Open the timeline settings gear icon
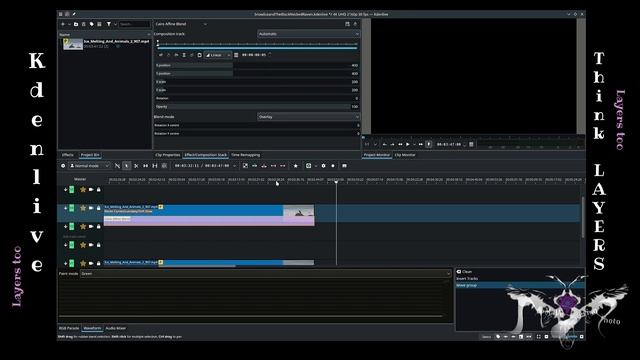 (x=63, y=166)
